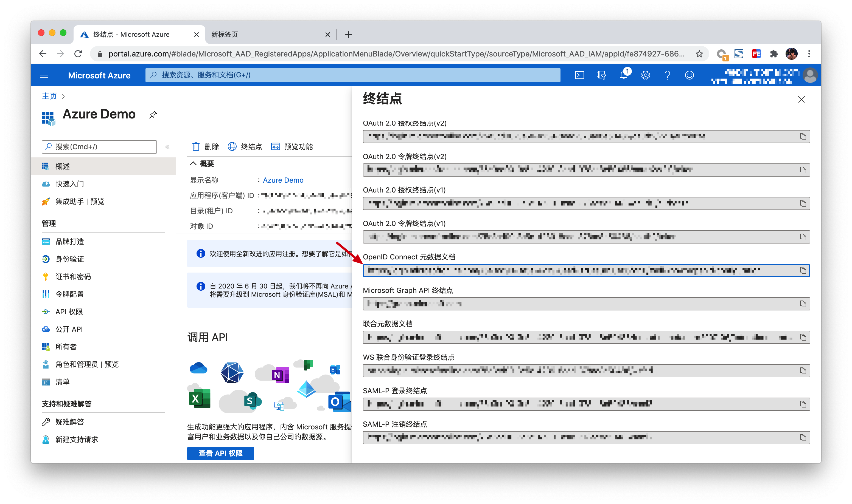This screenshot has width=852, height=504.
Task: Copy the OpenID Connect metadata document URL
Action: point(803,271)
